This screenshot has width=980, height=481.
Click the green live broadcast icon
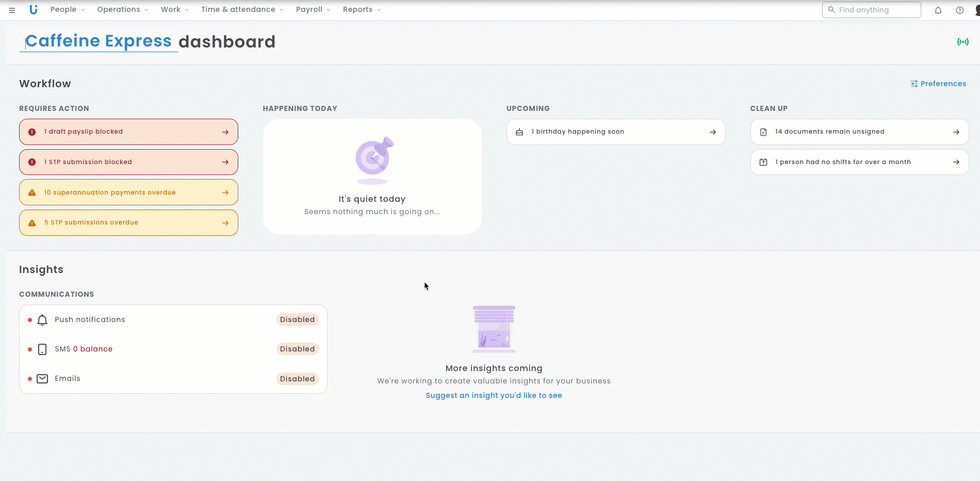962,42
